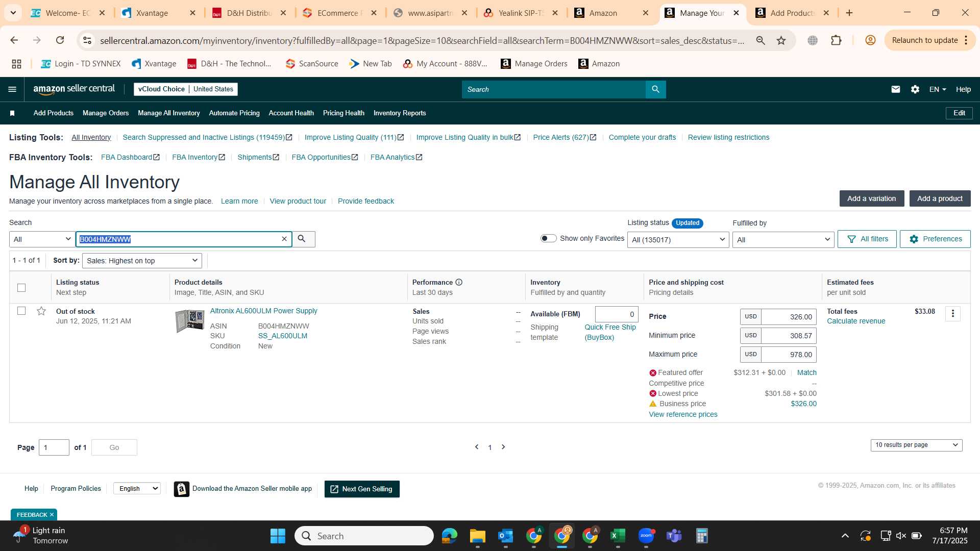Open the Calculator app in the taskbar
This screenshot has height=551, width=980.
(x=702, y=536)
